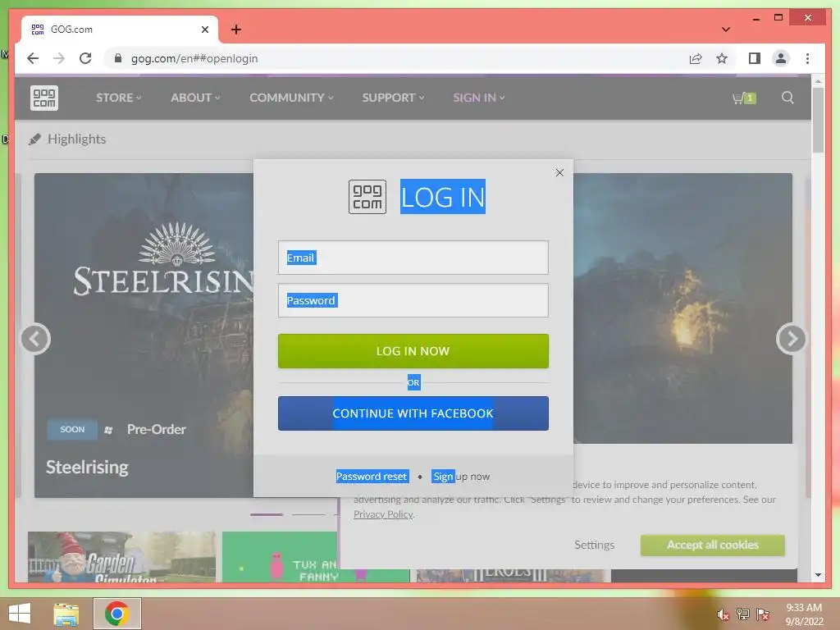840x630 pixels.
Task: Click the page vertical scrollbar thumb
Action: click(818, 120)
